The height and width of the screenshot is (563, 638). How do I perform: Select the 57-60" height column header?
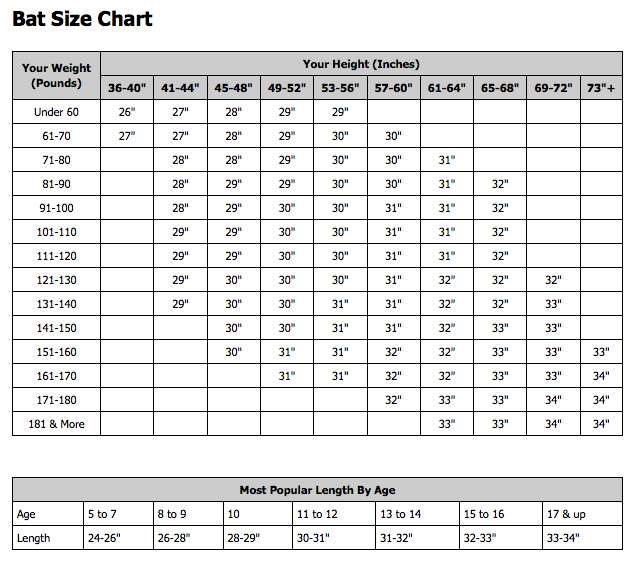click(x=394, y=88)
